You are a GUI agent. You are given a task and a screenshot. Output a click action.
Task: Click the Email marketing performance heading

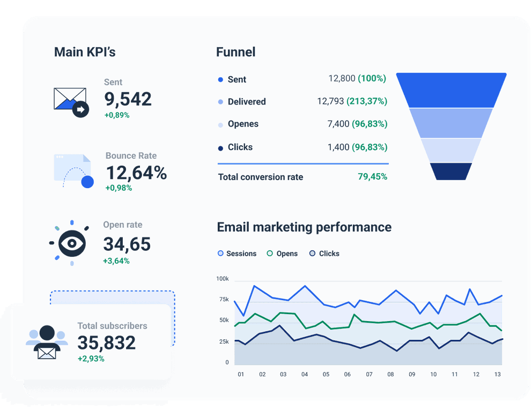[x=304, y=227]
